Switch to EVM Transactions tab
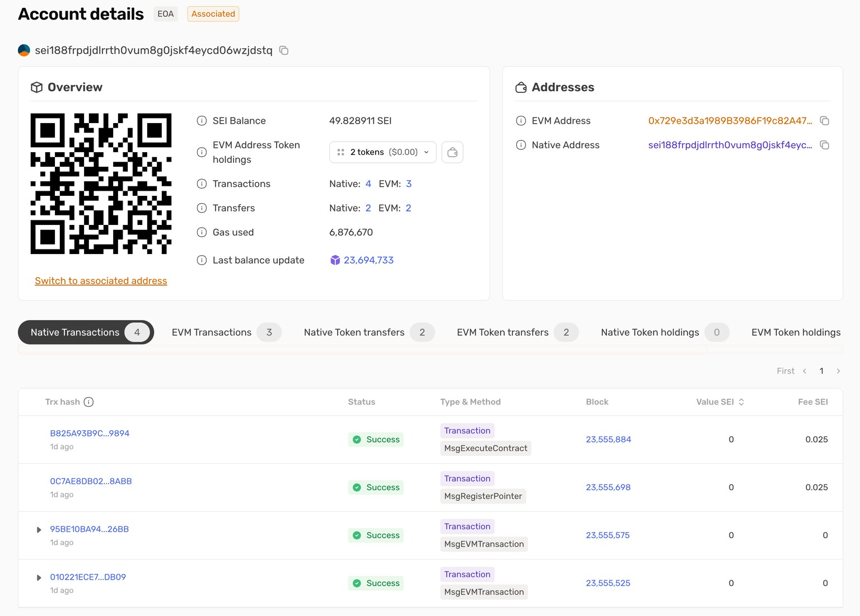Viewport: 860px width, 616px height. (x=226, y=332)
